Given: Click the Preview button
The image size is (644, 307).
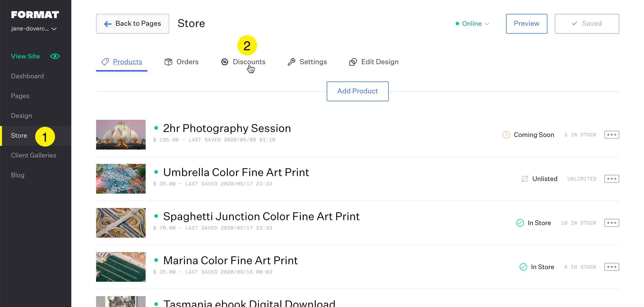Looking at the screenshot, I should [527, 24].
